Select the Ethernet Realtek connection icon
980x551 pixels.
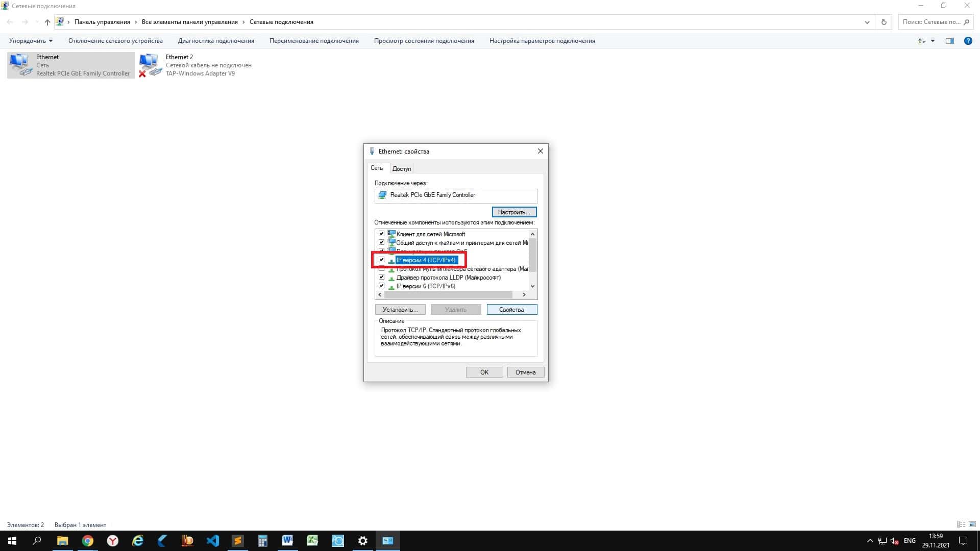pos(20,65)
